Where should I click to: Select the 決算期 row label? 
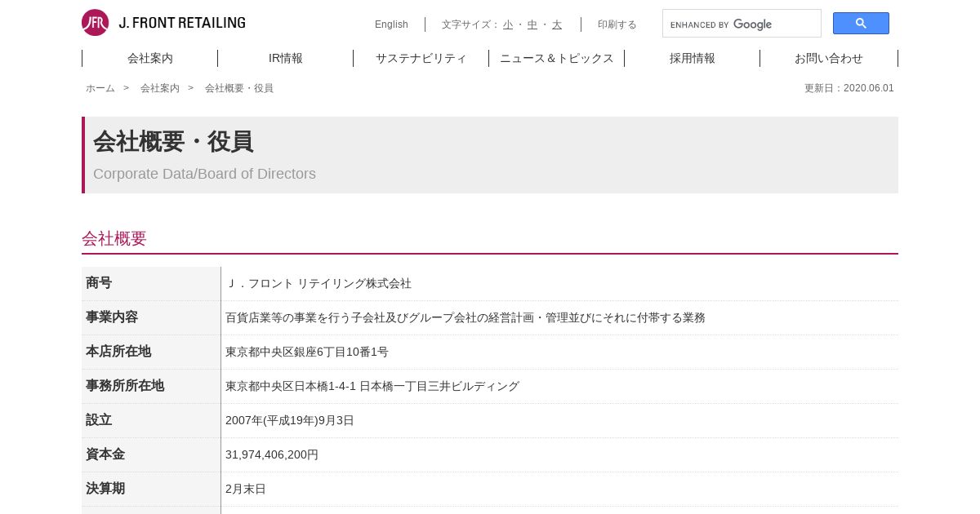pos(105,489)
